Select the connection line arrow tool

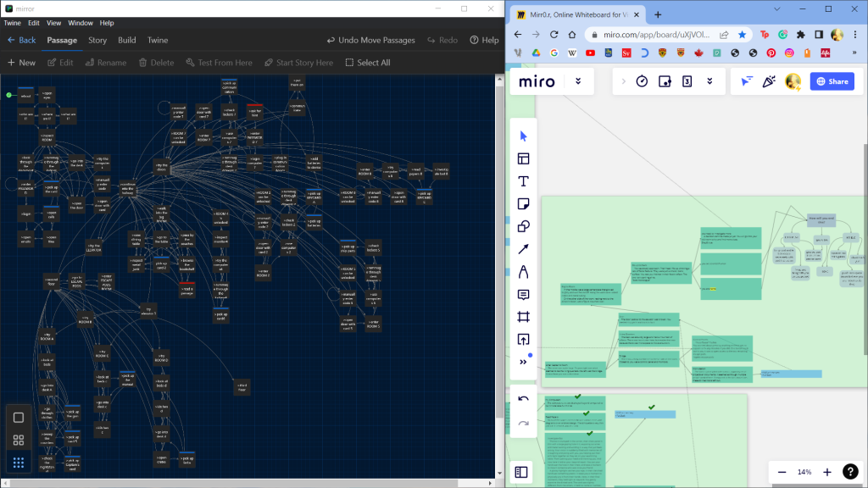pyautogui.click(x=523, y=249)
